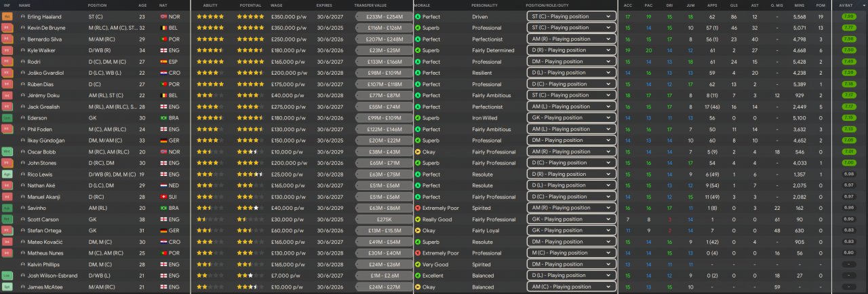Open Jérémy Doku's player profile
The width and height of the screenshot is (868, 294).
pos(43,96)
